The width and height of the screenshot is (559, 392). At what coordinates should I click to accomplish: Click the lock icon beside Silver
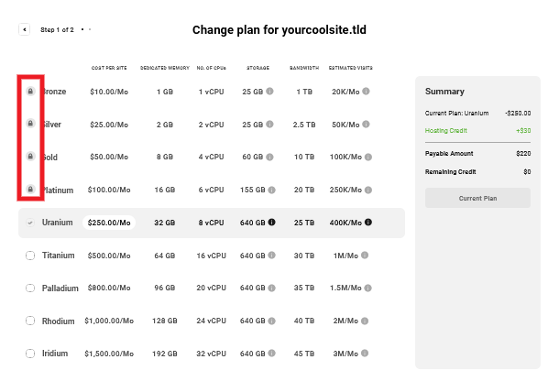coord(30,124)
